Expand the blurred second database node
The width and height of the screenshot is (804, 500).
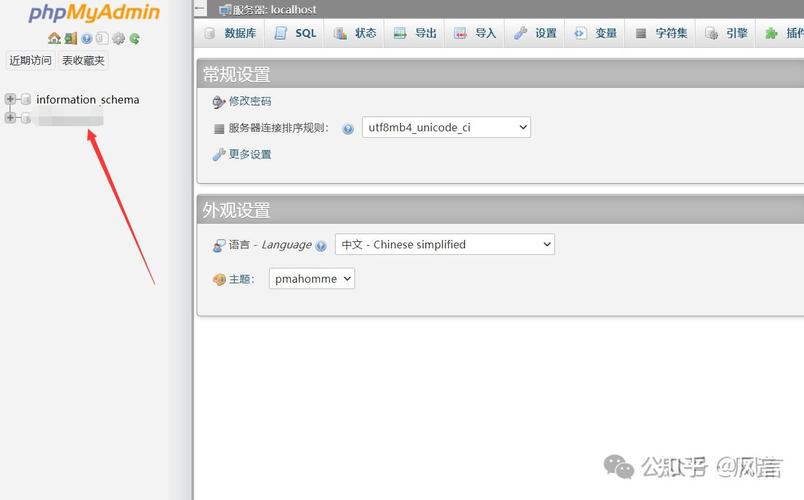pos(10,117)
